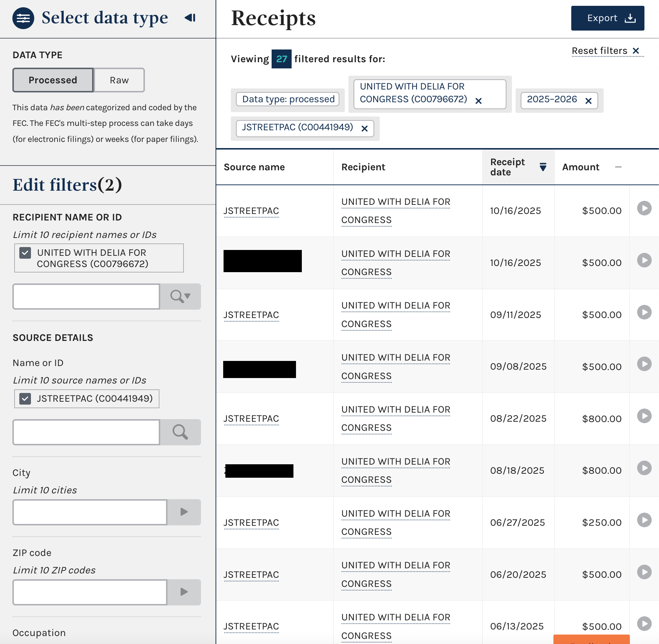Click Reset filters link
The height and width of the screenshot is (644, 659).
coord(605,51)
